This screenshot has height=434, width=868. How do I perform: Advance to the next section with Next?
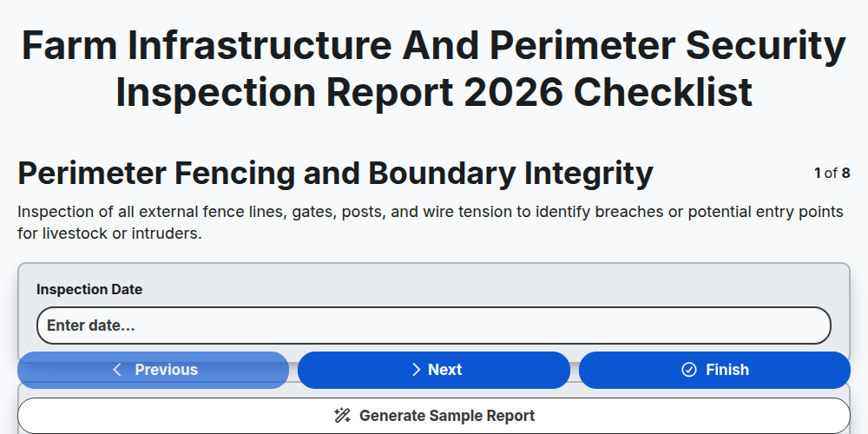click(x=434, y=370)
